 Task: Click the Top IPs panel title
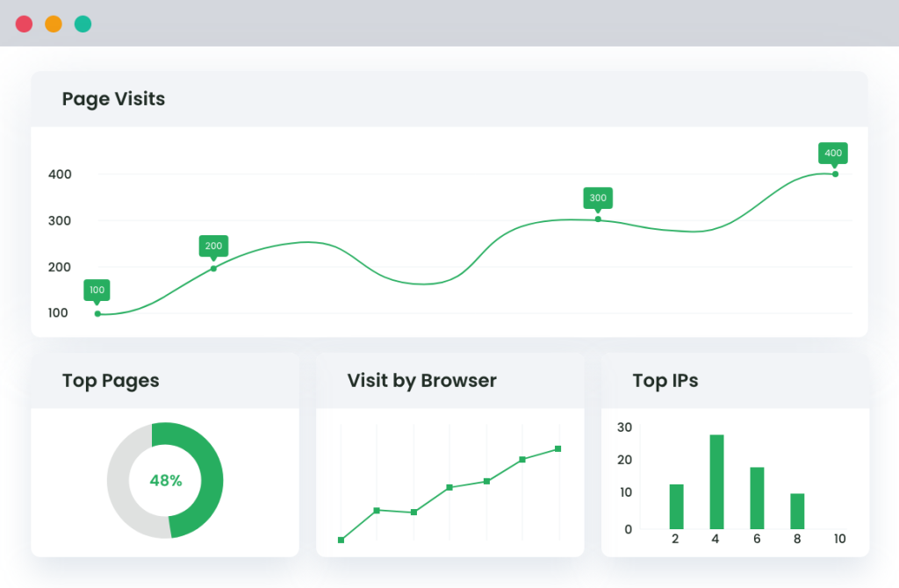tap(665, 381)
